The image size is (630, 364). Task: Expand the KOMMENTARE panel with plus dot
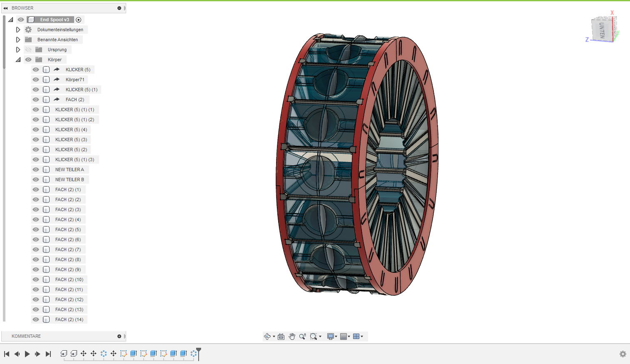[x=119, y=336]
